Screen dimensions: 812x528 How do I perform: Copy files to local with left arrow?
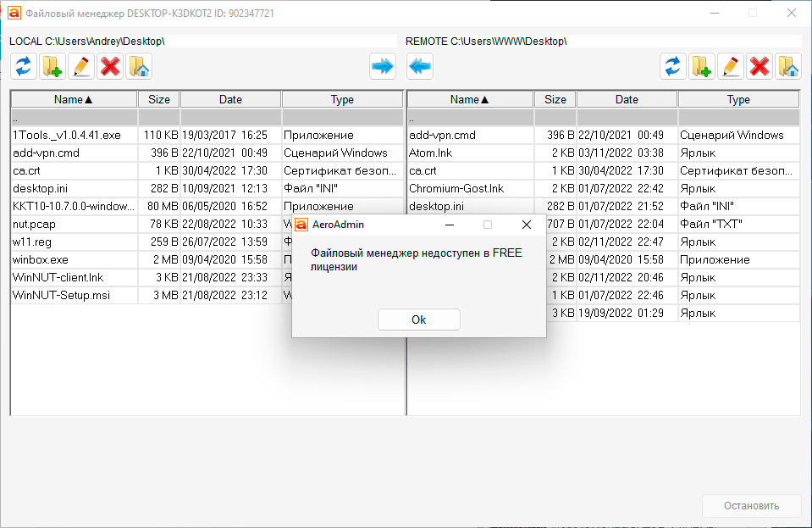tap(420, 66)
